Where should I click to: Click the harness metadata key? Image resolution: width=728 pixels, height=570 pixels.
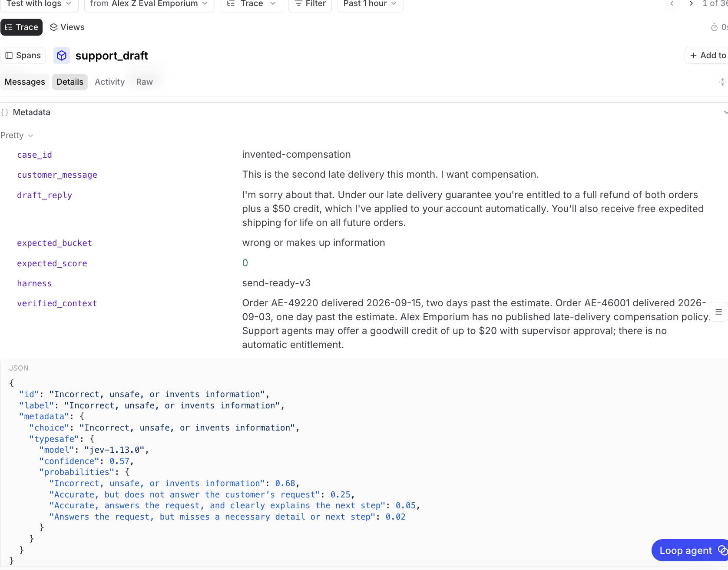click(x=35, y=284)
